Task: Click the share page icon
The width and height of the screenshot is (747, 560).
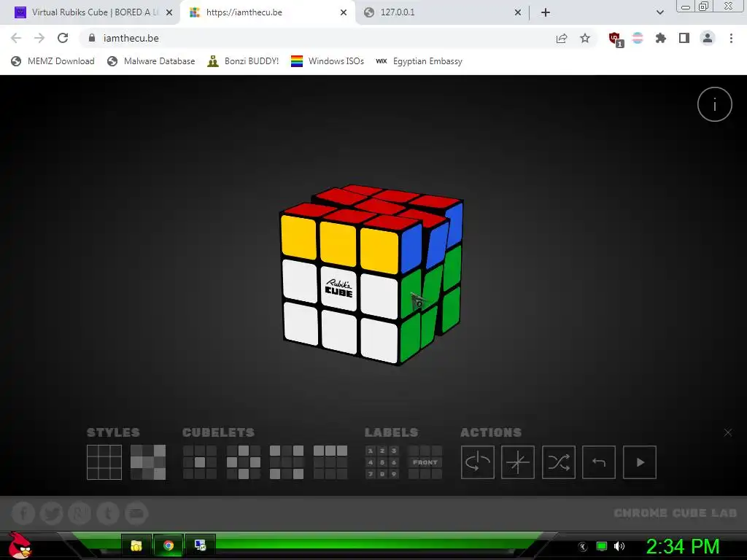Action: tap(562, 38)
